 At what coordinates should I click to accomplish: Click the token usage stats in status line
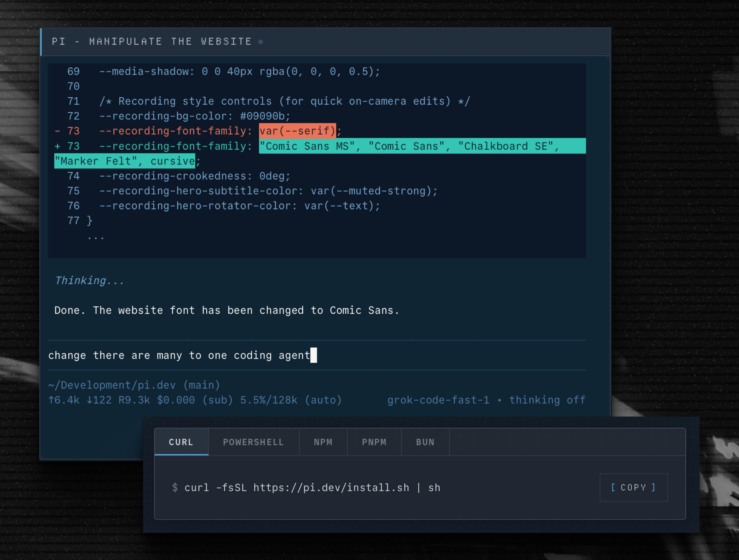pyautogui.click(x=195, y=400)
